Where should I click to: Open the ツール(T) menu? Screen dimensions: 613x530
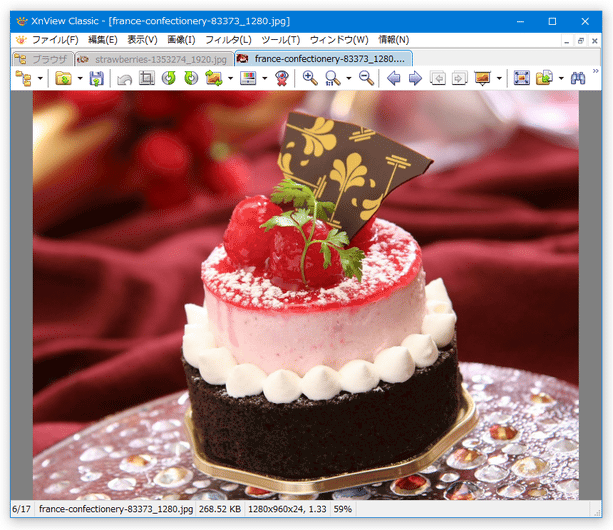281,40
